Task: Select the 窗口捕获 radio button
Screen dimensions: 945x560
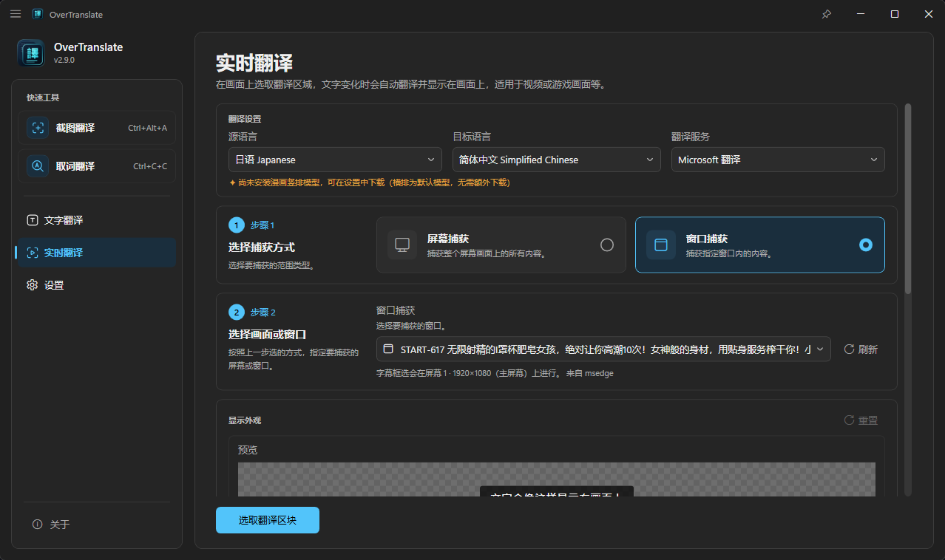Action: pyautogui.click(x=866, y=245)
